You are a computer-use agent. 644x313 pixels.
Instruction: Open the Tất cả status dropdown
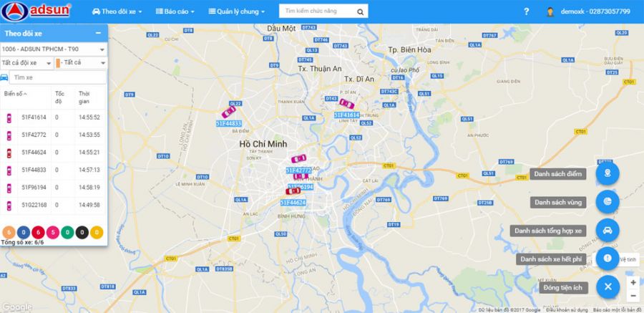[81, 63]
